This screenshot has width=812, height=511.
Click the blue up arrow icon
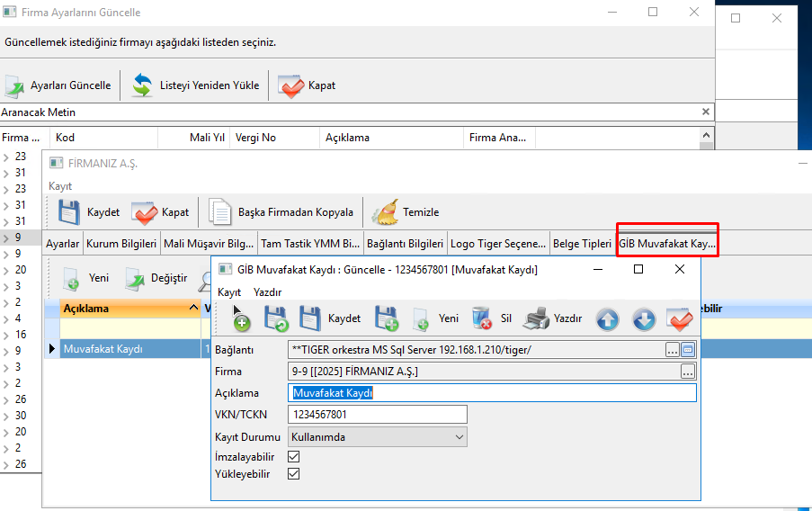tap(608, 318)
